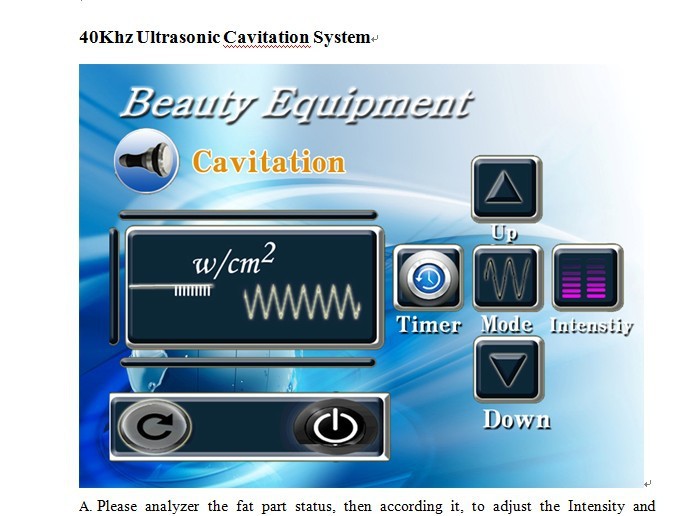Click the zigzag waveform in the display
Screen dimensions: 686x516
(302, 302)
